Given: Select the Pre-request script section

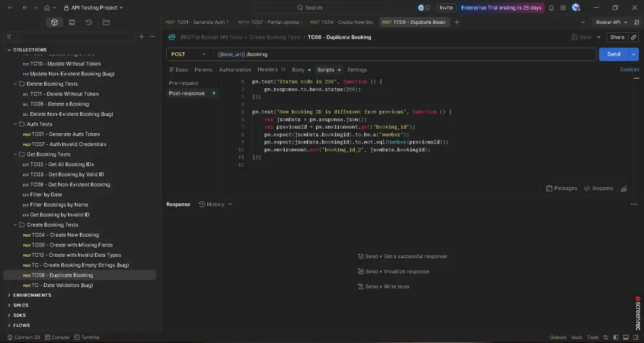Looking at the screenshot, I should coord(184,83).
